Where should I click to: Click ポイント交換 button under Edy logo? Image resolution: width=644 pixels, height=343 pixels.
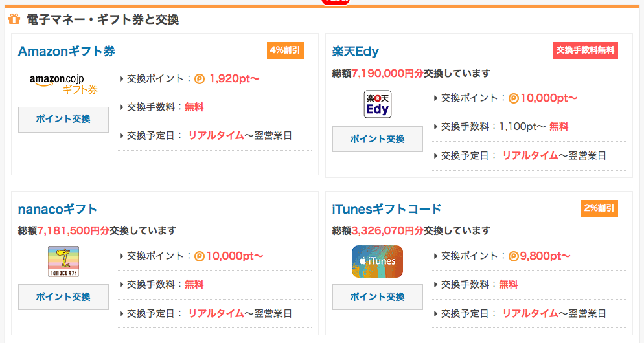click(x=378, y=139)
